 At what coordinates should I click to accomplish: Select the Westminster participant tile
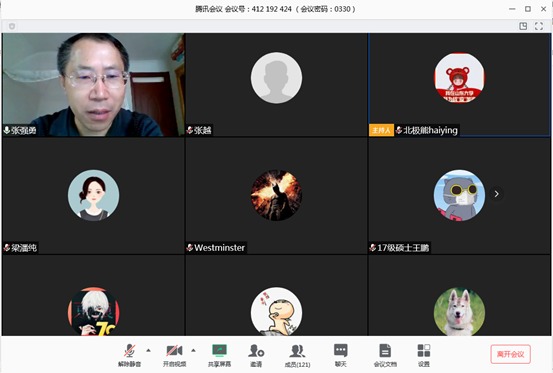coord(276,196)
